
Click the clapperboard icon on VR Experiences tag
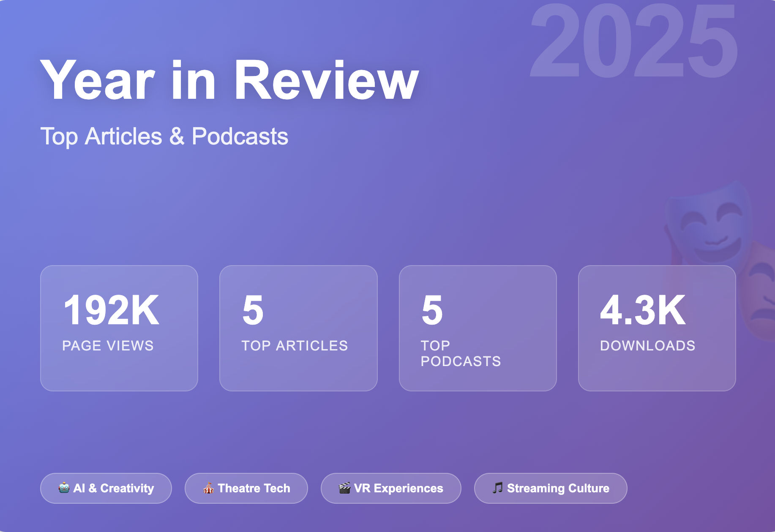[x=346, y=488]
